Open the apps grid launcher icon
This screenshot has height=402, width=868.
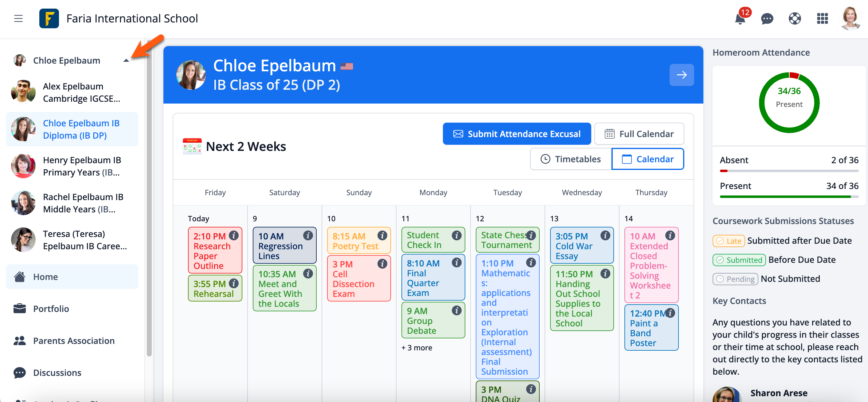[x=822, y=18]
